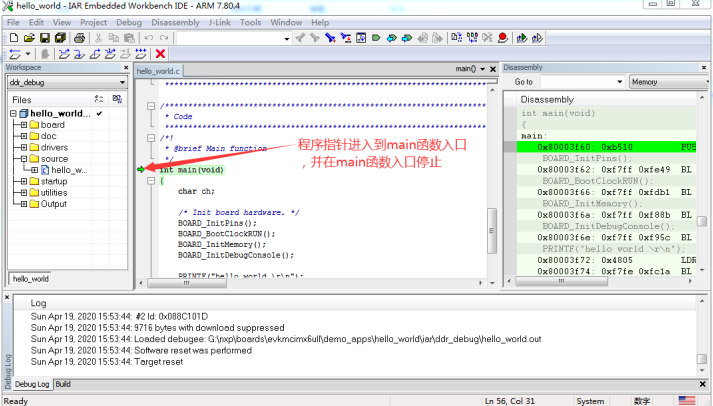Screen dimensions: 713x406
Task: Print the file using printer icon
Action: pos(80,38)
